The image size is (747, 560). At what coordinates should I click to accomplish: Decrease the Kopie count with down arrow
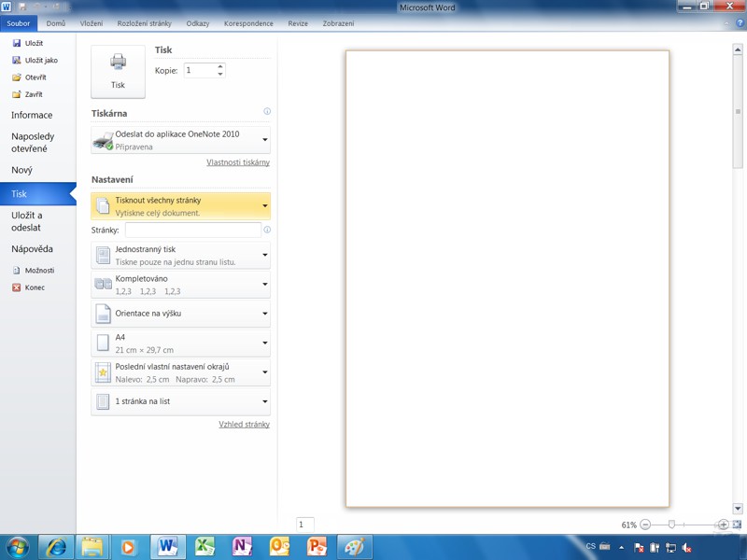[x=220, y=74]
